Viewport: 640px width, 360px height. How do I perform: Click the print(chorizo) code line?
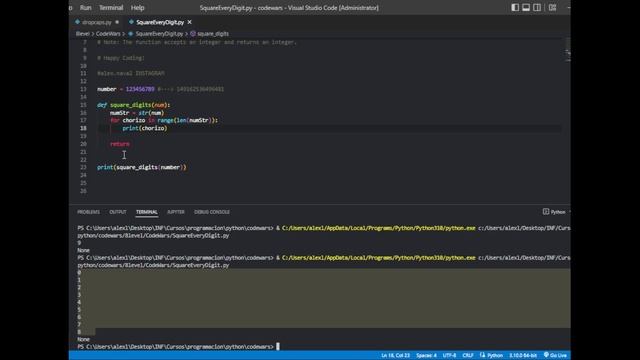[144, 128]
